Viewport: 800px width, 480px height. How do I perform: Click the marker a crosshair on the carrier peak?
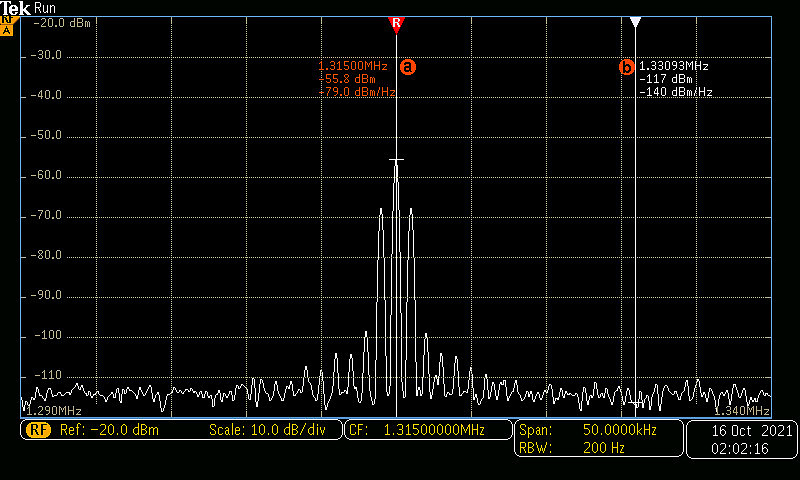point(396,160)
